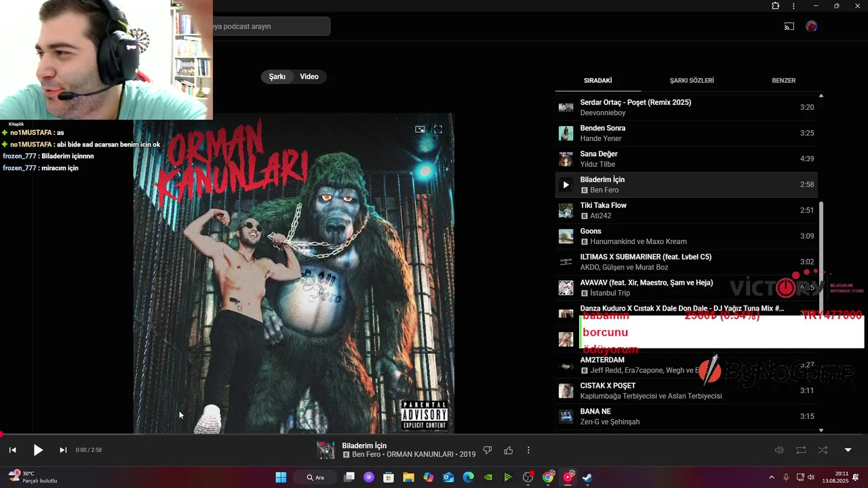Viewport: 868px width, 488px height.
Task: Open ORMAN KANUNLARI album link in player bar
Action: pyautogui.click(x=421, y=454)
